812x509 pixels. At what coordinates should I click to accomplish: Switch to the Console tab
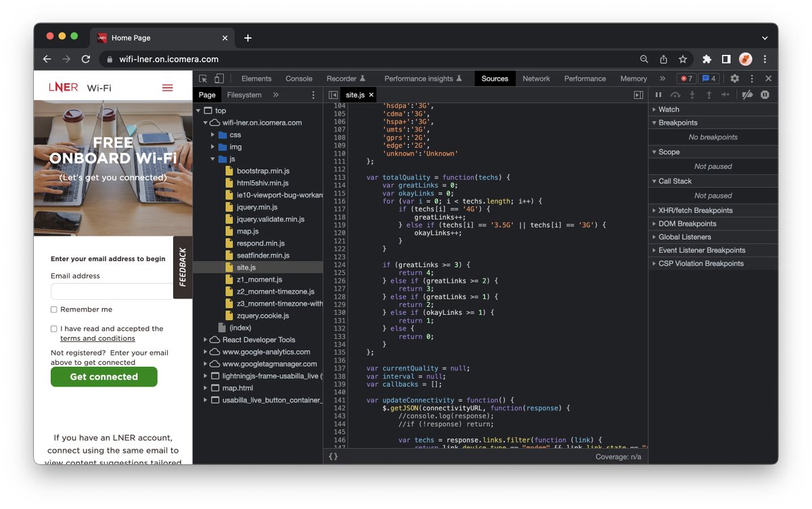[x=299, y=79]
